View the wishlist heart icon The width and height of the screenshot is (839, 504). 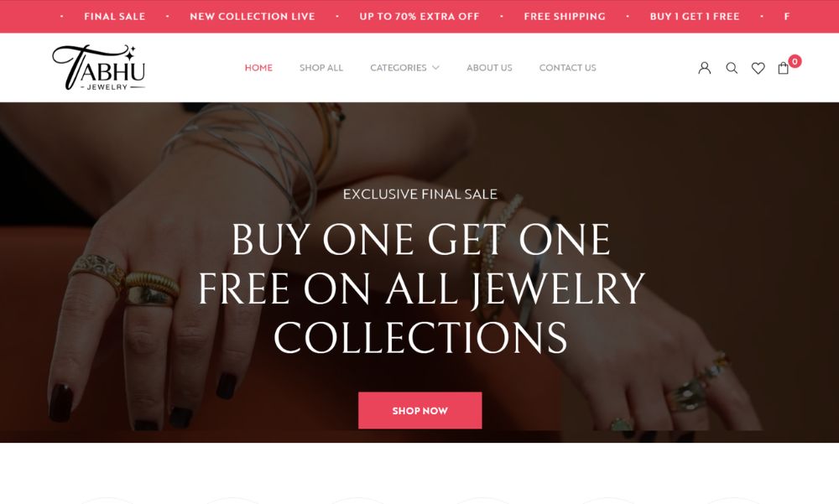click(758, 68)
